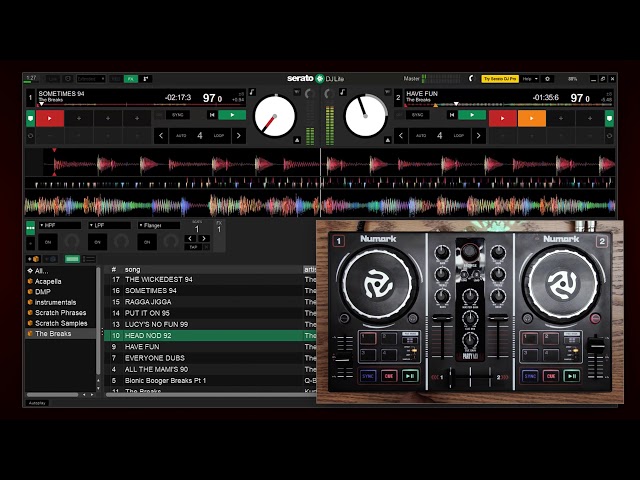Trigger deck 2 orange hot cue
Viewport: 640px width, 480px height.
point(531,118)
